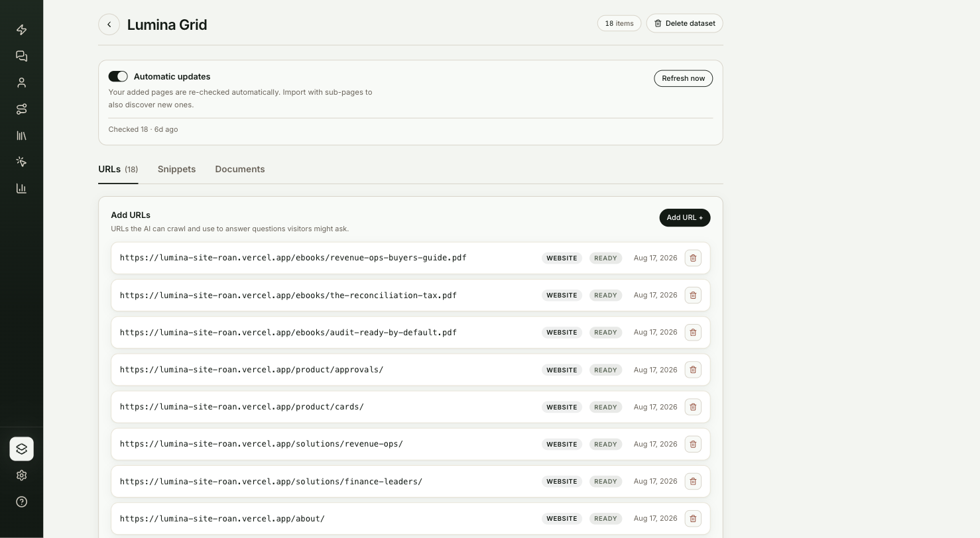Toggle the Automatic updates switch
This screenshot has height=538, width=980.
118,76
